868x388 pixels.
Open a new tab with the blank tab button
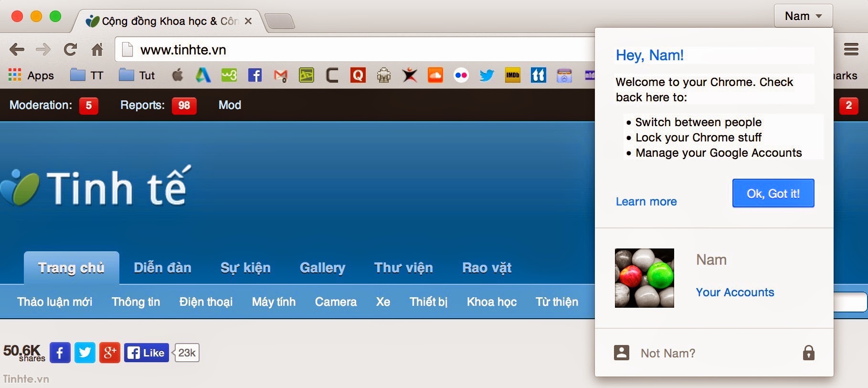[x=280, y=21]
